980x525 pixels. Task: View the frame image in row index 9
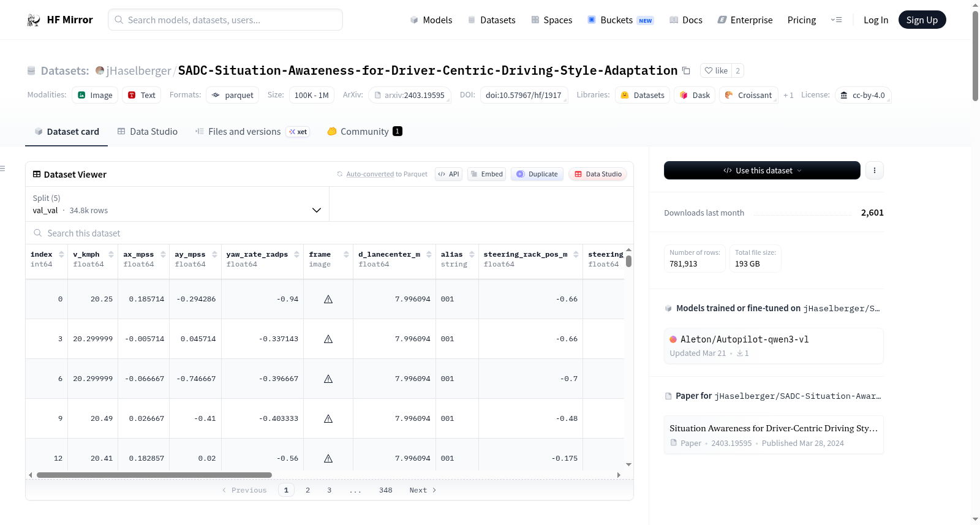coord(328,418)
